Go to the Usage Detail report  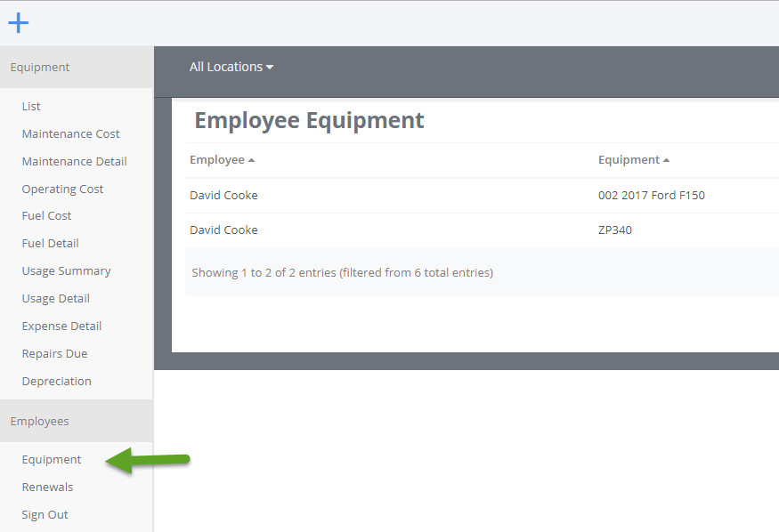55,299
